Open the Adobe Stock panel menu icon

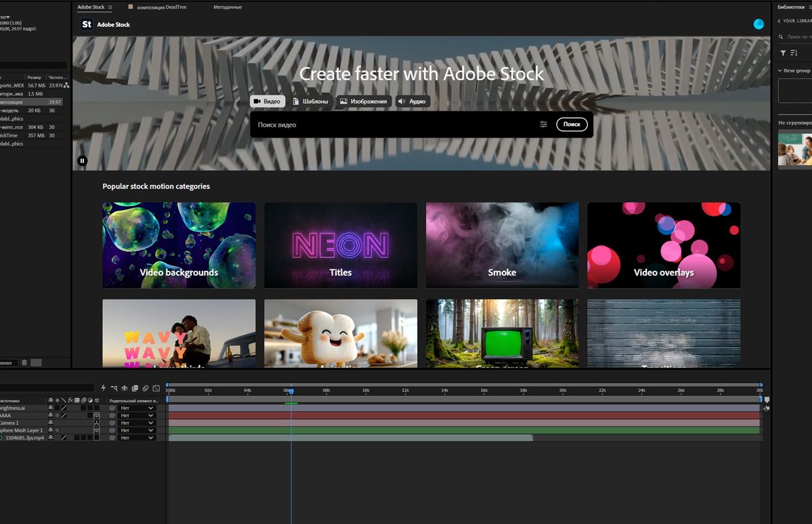point(110,7)
